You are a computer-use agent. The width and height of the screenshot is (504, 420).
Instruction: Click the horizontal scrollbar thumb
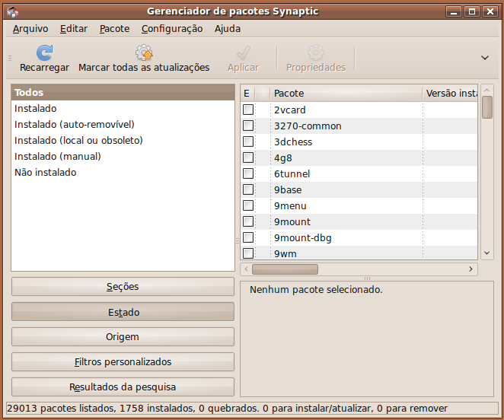pyautogui.click(x=285, y=269)
